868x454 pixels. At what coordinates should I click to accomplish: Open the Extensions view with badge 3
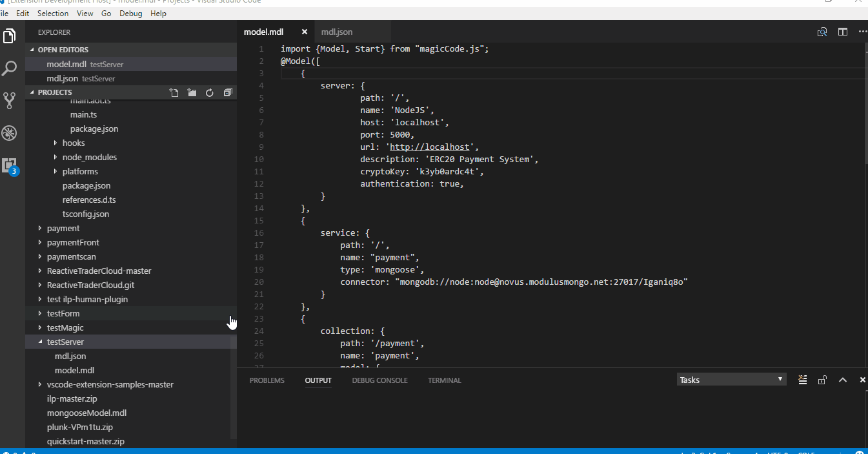tap(10, 166)
